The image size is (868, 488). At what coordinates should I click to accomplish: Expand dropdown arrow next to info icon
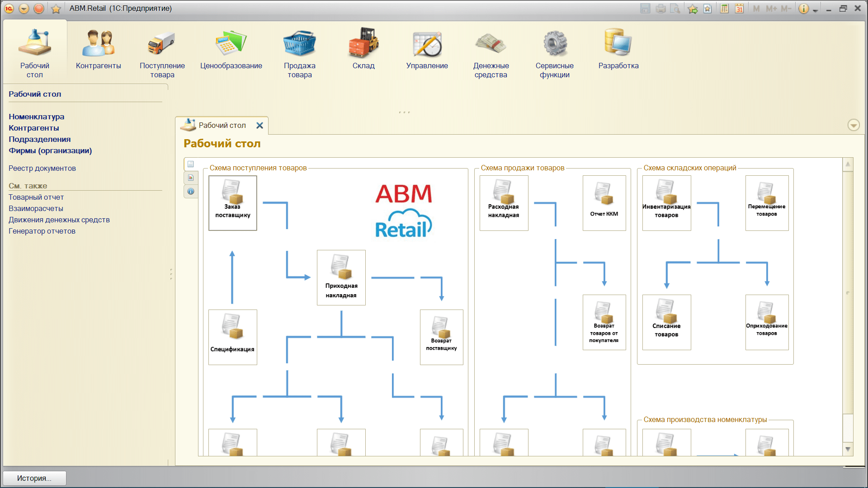(x=815, y=10)
